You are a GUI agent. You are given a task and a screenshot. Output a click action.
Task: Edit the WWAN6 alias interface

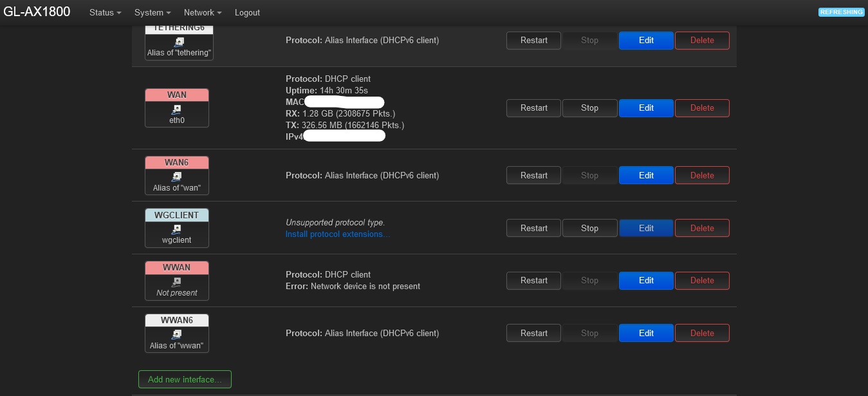tap(646, 333)
